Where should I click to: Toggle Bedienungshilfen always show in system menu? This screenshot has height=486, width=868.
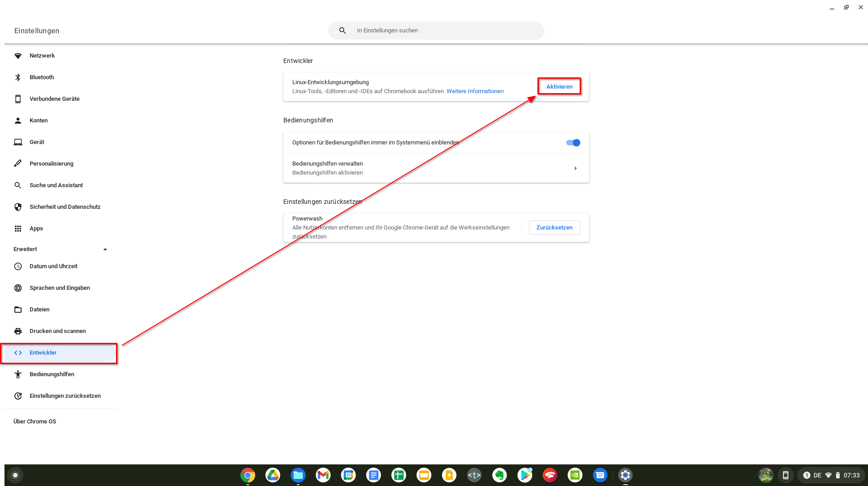pyautogui.click(x=573, y=143)
